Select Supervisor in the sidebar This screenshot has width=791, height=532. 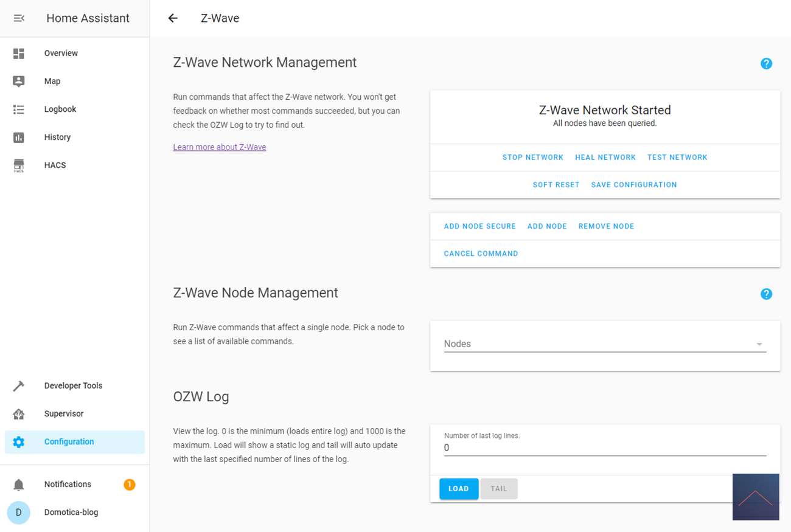pos(64,414)
